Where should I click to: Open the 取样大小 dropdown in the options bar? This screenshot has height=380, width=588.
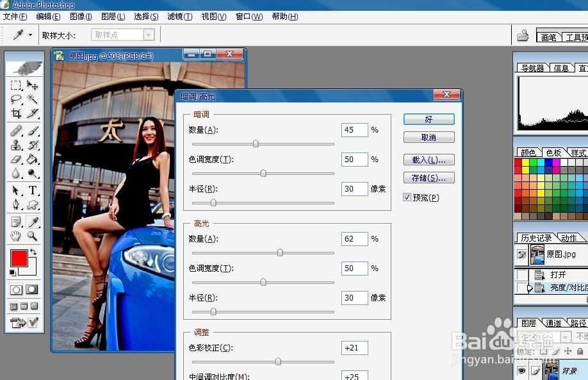coord(149,35)
